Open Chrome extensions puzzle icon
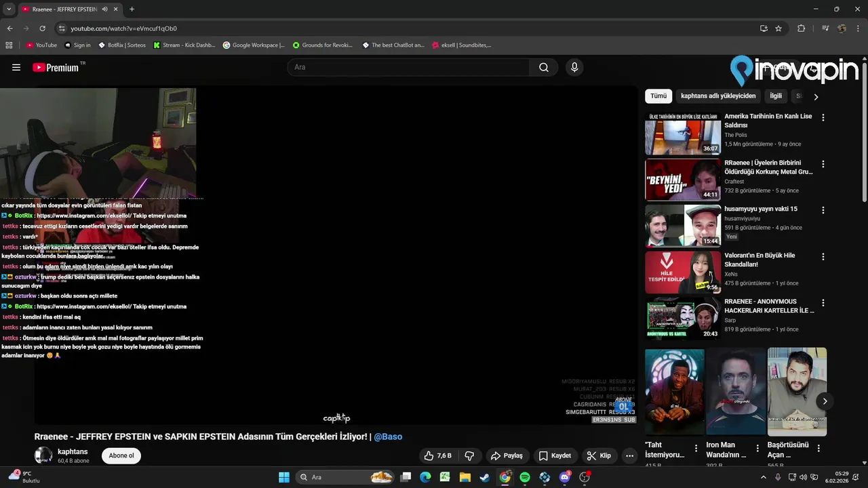Image resolution: width=868 pixels, height=488 pixels. pyautogui.click(x=801, y=28)
